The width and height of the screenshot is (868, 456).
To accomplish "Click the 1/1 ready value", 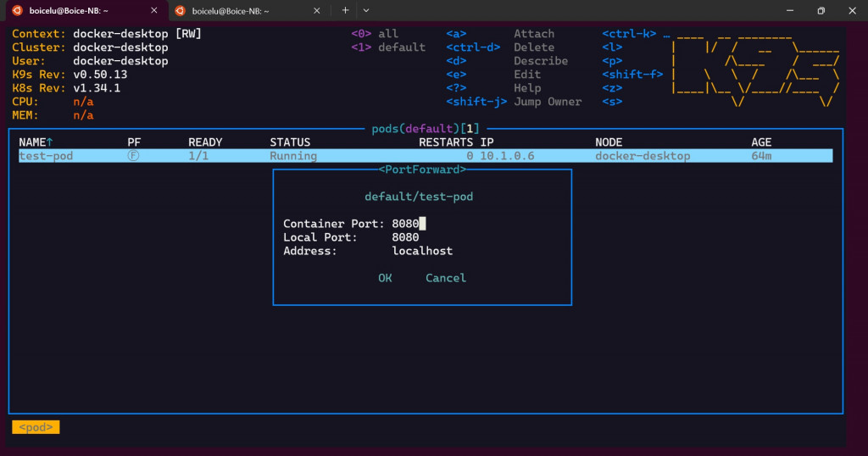I will pyautogui.click(x=198, y=156).
